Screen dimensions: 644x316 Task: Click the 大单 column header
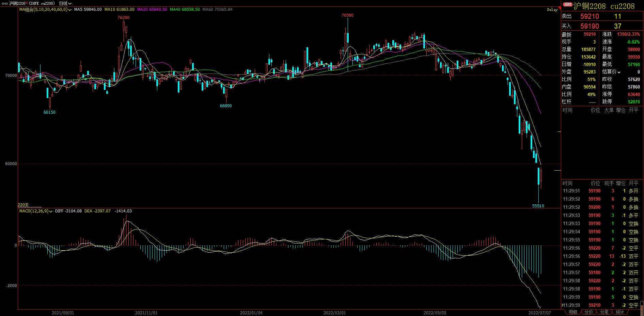609,110
